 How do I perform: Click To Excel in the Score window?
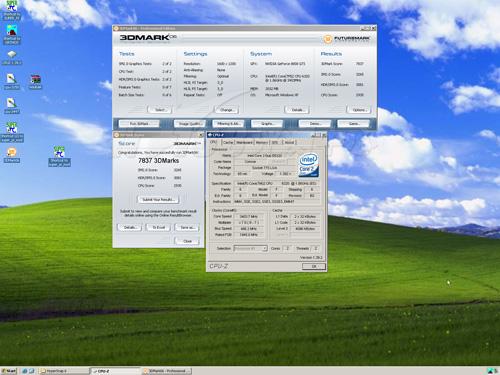coord(159,227)
